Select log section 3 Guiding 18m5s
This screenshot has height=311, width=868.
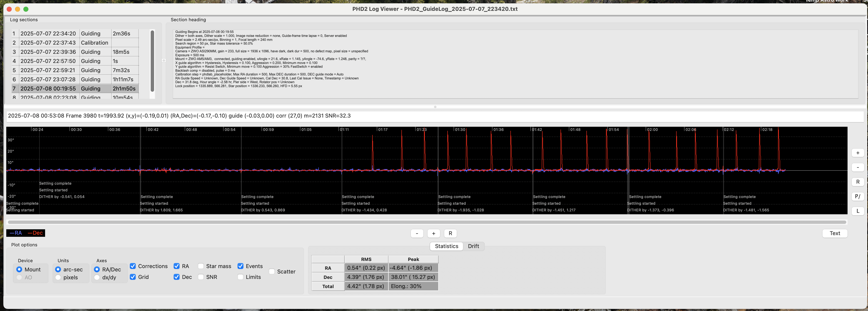(75, 51)
